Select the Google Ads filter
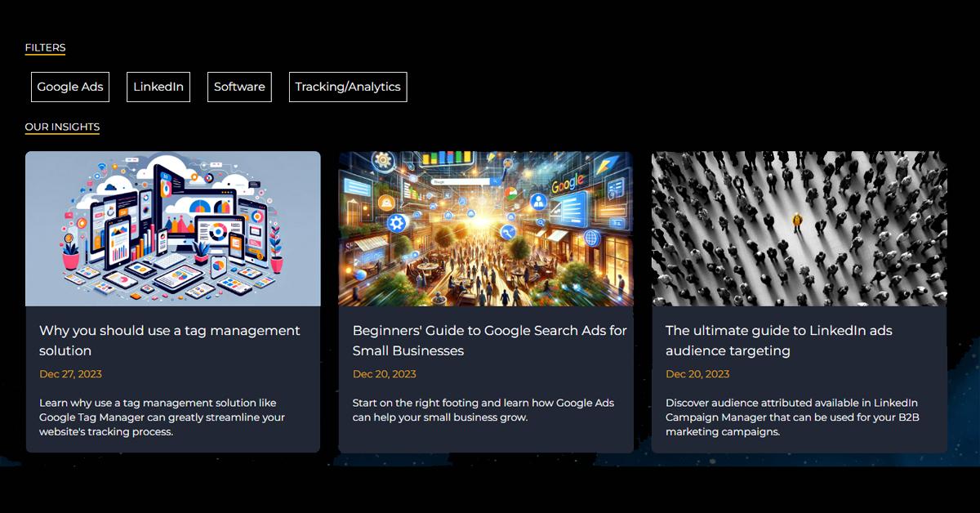 click(70, 87)
